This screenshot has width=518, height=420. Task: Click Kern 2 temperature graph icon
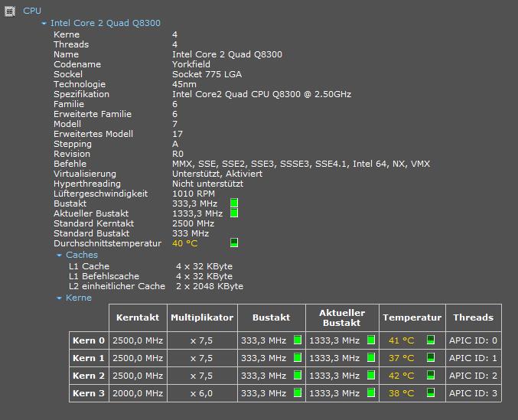[431, 375]
